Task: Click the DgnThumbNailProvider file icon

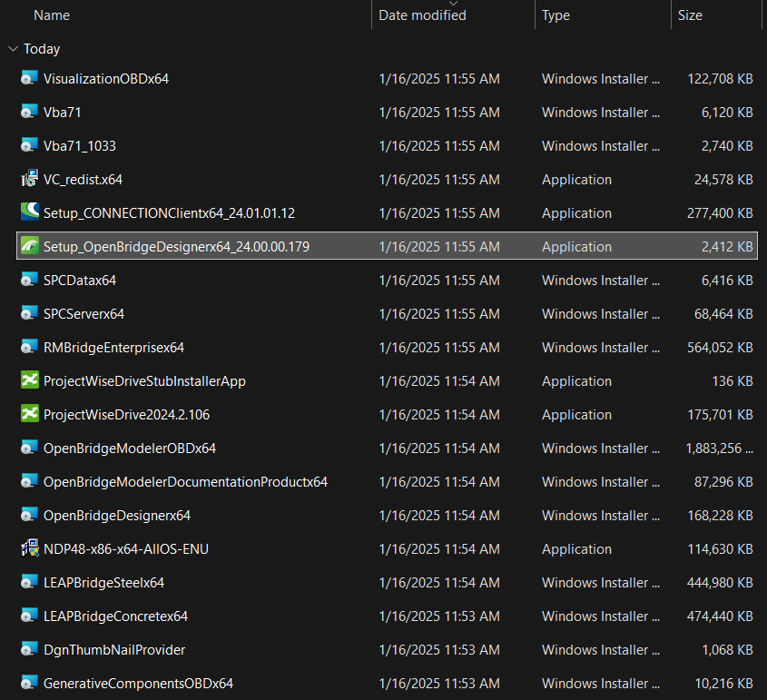Action: (x=28, y=649)
